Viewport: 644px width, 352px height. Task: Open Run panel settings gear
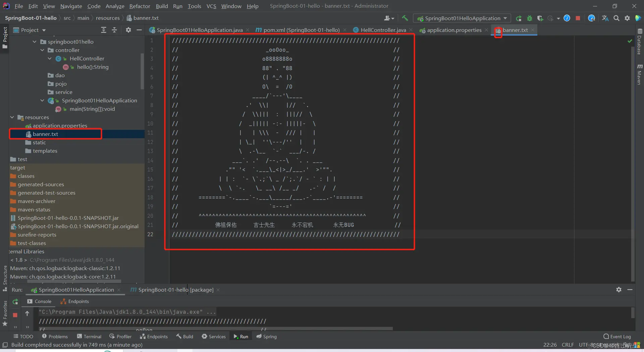619,290
